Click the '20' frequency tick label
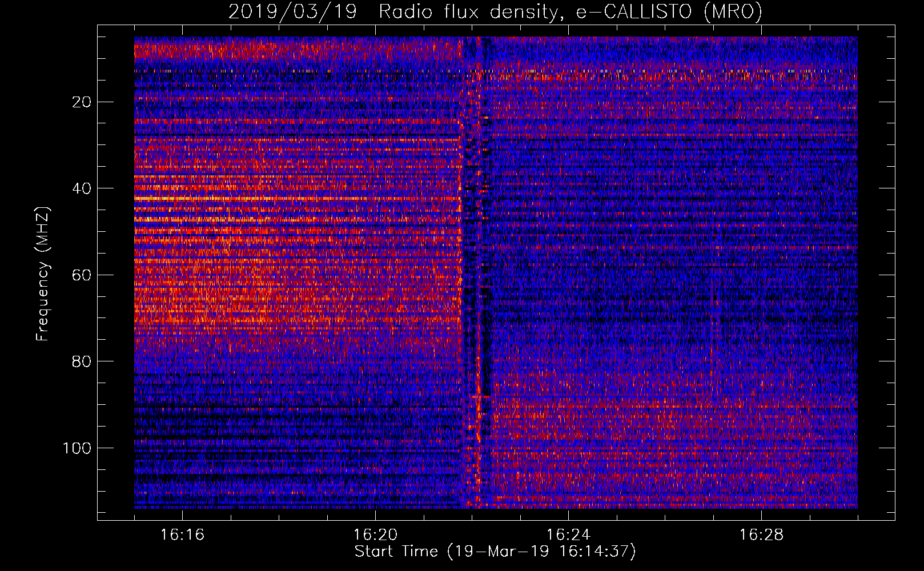This screenshot has width=924, height=571. pos(82,102)
